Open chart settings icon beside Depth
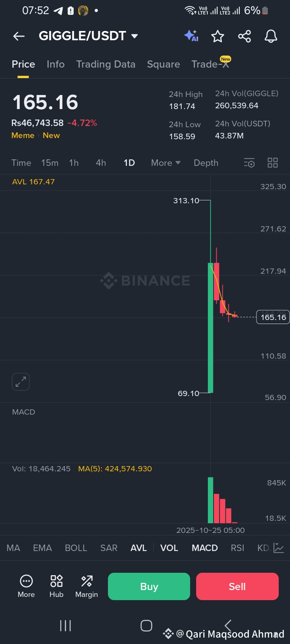The width and height of the screenshot is (290, 644). pos(249,163)
